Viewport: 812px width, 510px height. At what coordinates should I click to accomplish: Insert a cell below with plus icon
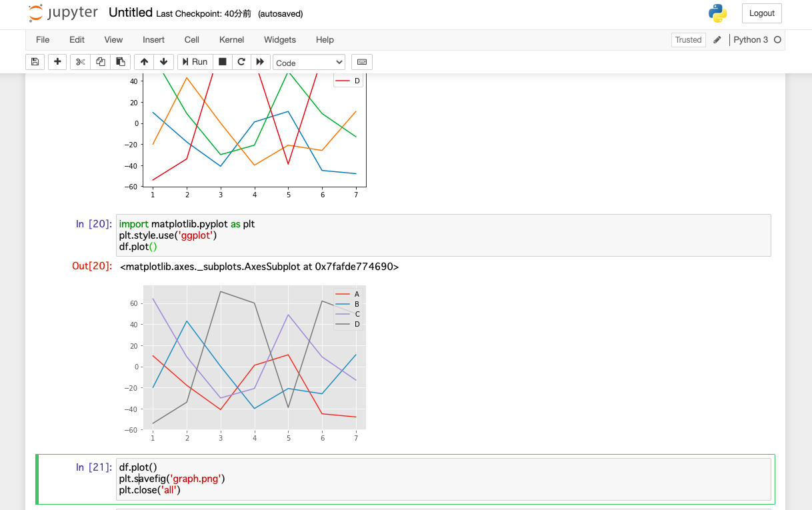(57, 62)
